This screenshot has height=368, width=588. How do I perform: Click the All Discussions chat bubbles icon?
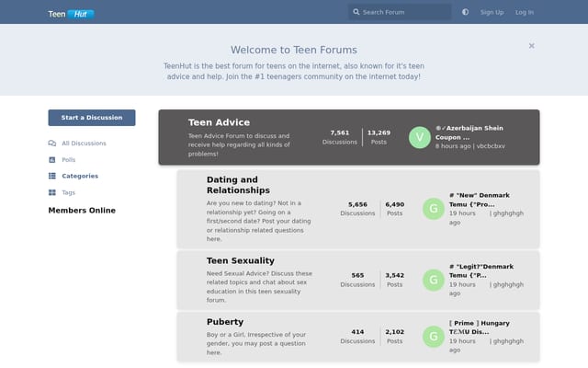point(52,144)
